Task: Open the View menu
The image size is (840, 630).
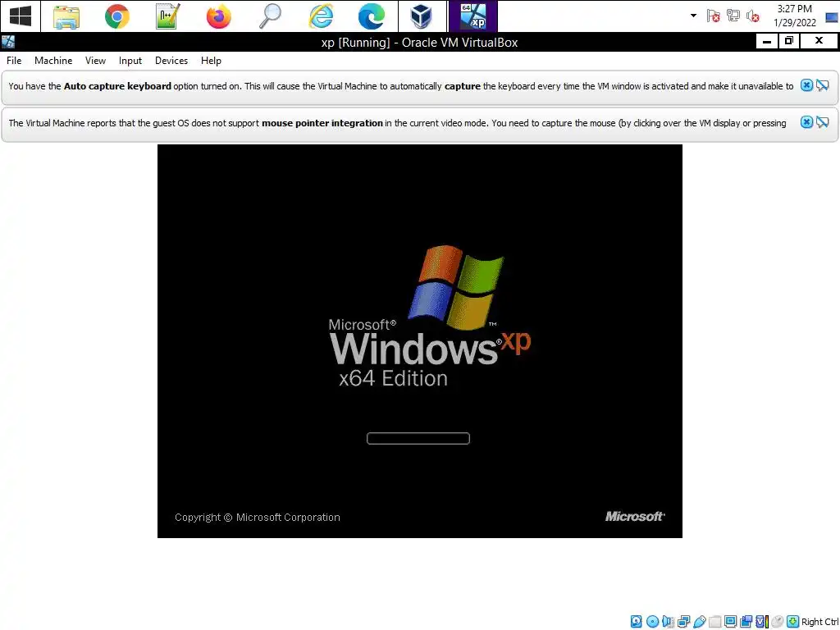Action: (x=95, y=61)
